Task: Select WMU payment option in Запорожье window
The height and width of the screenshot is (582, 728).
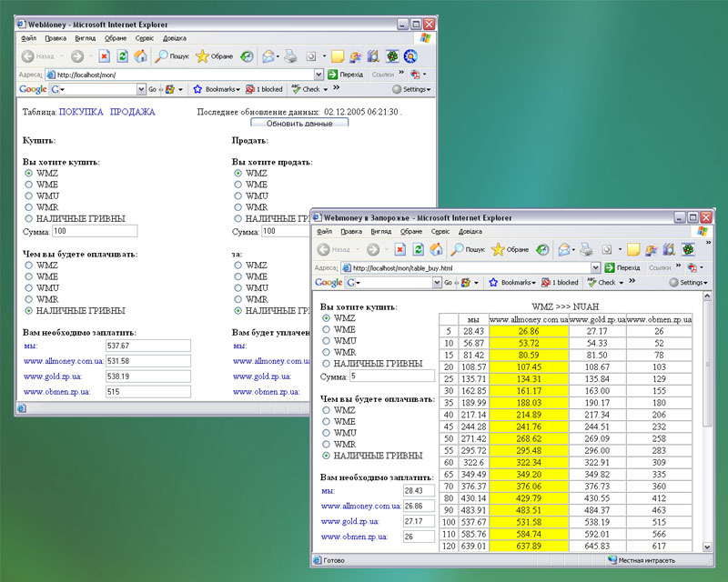Action: [x=326, y=433]
